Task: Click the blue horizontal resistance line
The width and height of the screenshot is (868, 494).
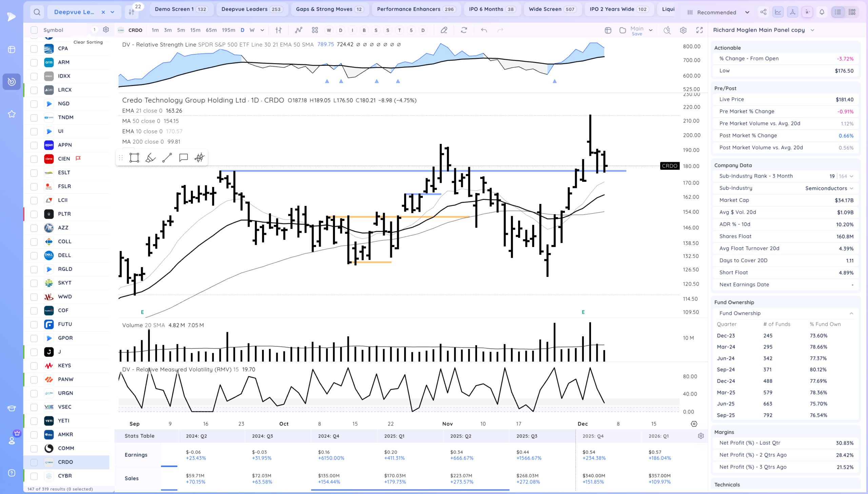Action: point(339,171)
